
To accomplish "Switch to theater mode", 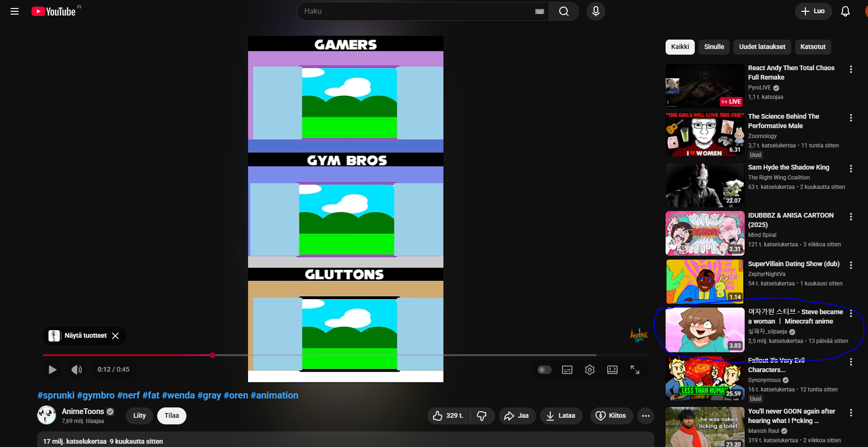I will pyautogui.click(x=612, y=370).
